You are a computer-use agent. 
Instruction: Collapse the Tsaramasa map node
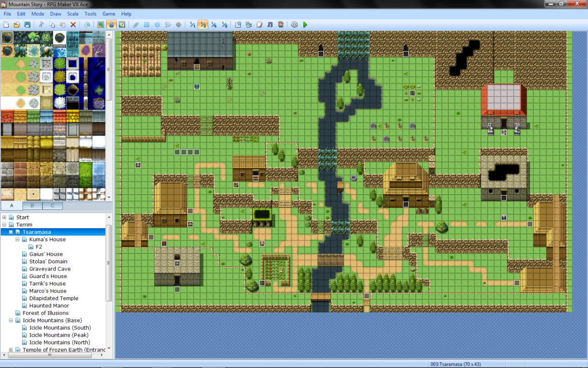coord(11,232)
